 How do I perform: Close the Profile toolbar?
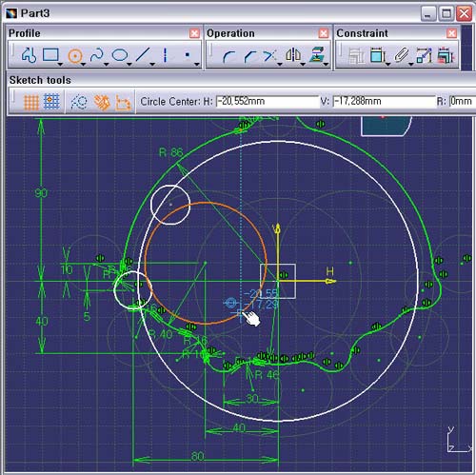(194, 33)
